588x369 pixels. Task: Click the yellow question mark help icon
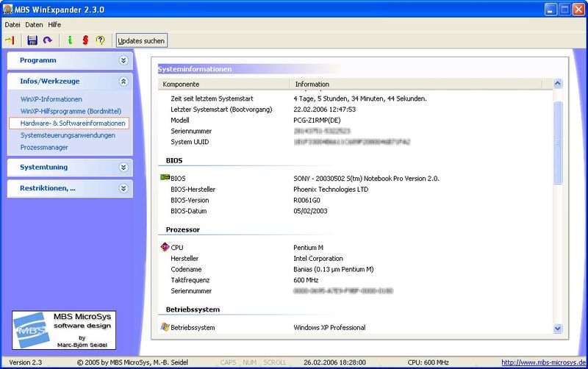[101, 40]
